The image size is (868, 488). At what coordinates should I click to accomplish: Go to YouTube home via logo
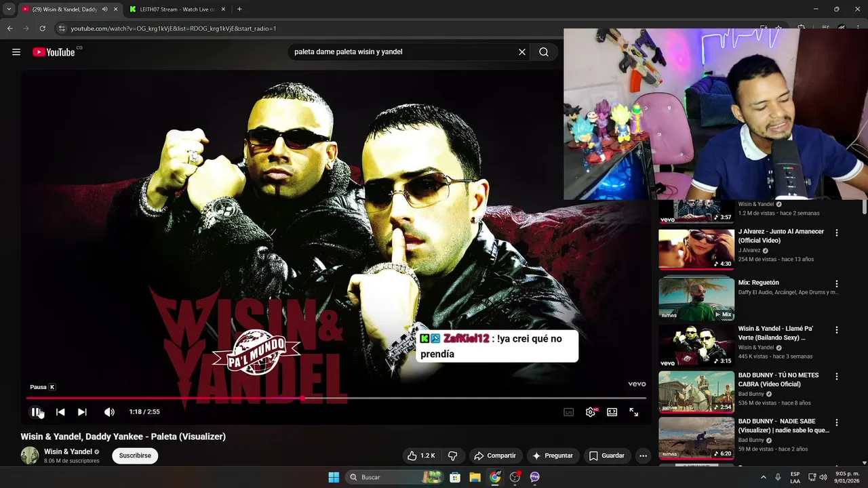[x=54, y=52]
